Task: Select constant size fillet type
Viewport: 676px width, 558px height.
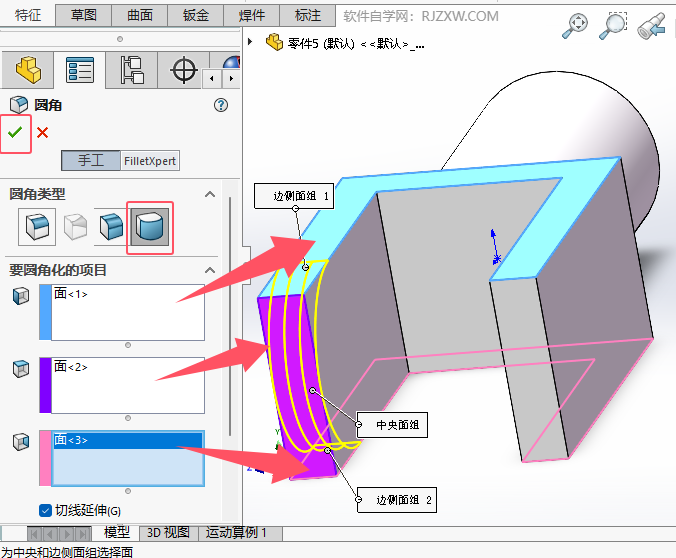Action: [x=37, y=227]
